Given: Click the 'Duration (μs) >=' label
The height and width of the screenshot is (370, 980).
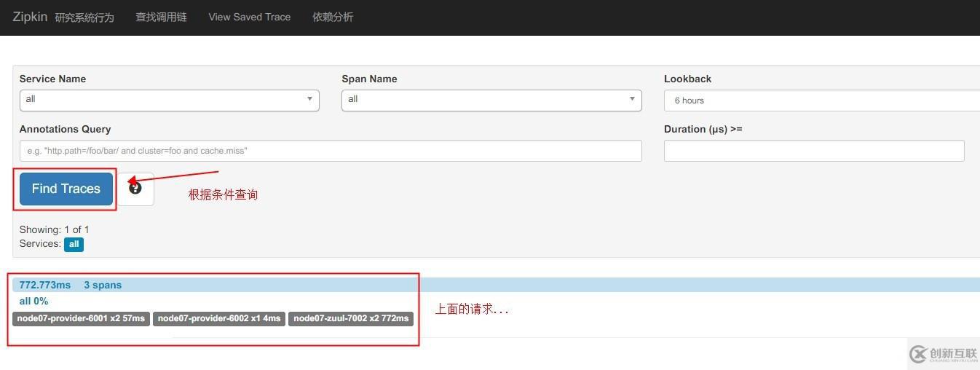Looking at the screenshot, I should 703,129.
